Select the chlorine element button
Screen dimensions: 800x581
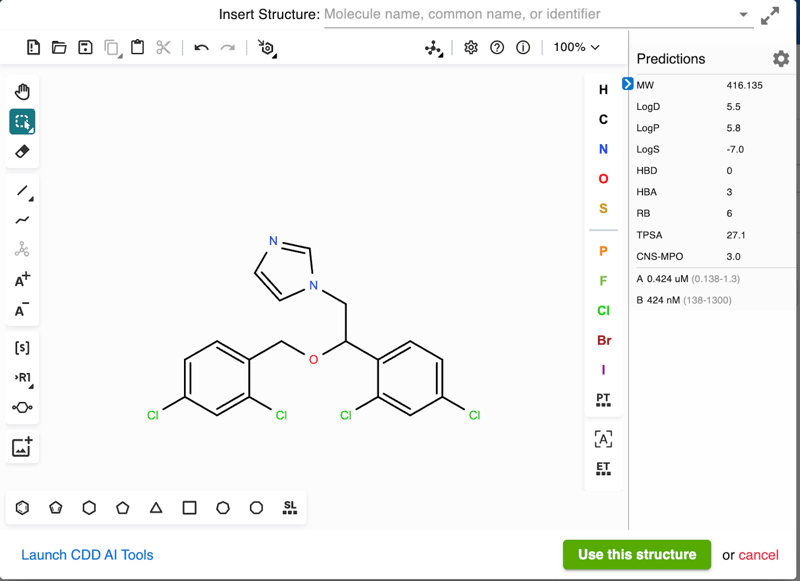coord(602,310)
